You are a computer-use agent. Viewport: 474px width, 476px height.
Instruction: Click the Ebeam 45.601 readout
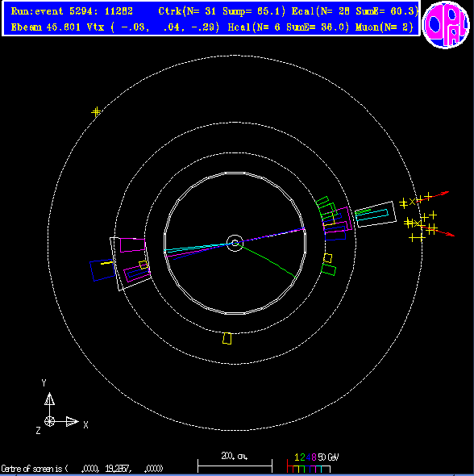tap(45, 27)
